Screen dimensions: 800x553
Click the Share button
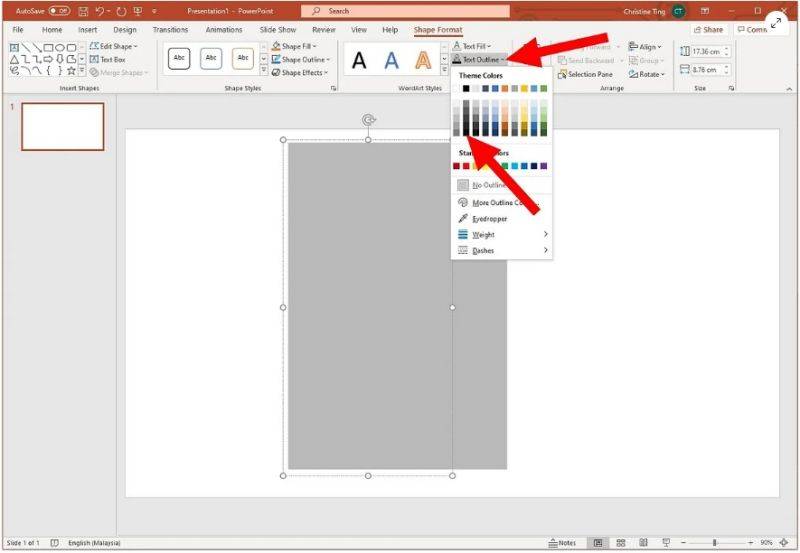click(x=708, y=30)
